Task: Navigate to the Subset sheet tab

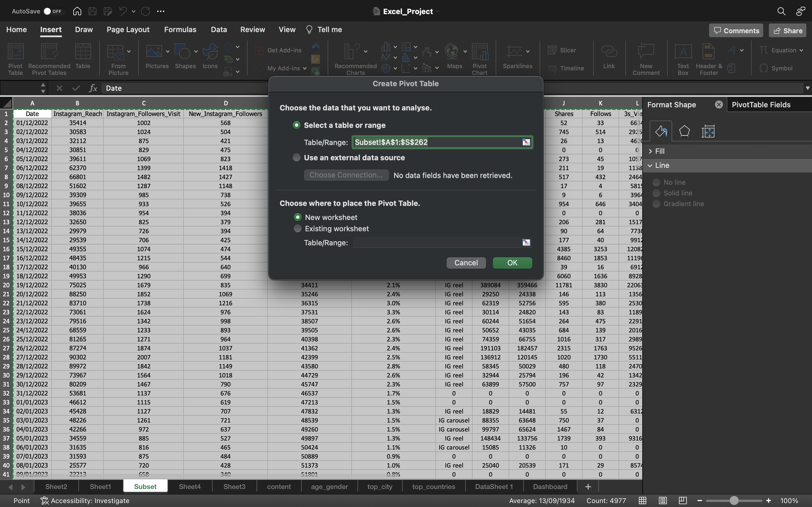Action: click(x=145, y=486)
